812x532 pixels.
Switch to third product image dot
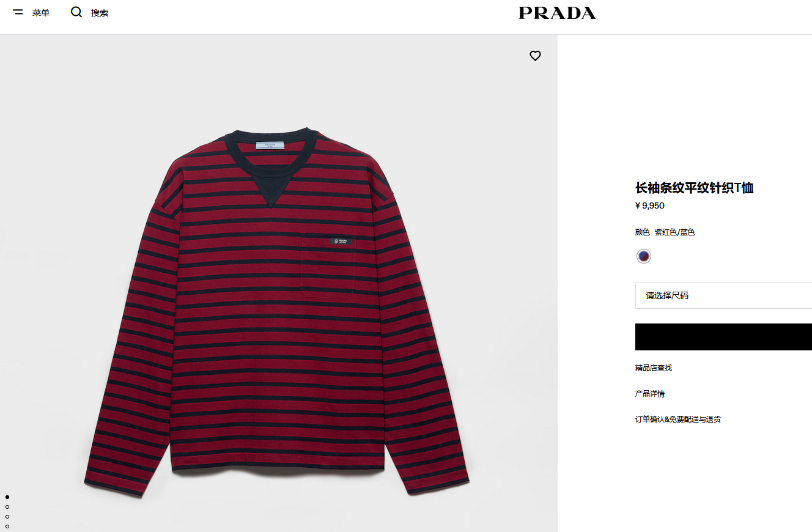point(7,517)
